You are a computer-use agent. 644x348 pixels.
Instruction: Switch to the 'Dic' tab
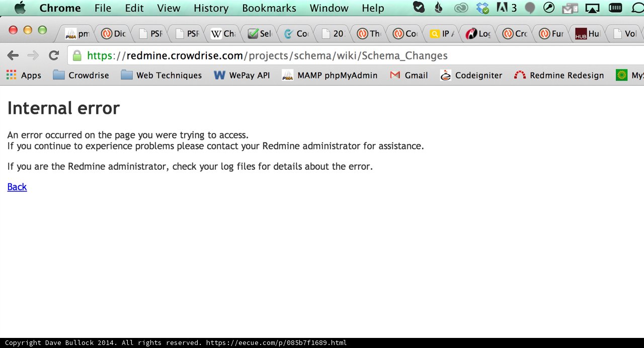[x=113, y=34]
